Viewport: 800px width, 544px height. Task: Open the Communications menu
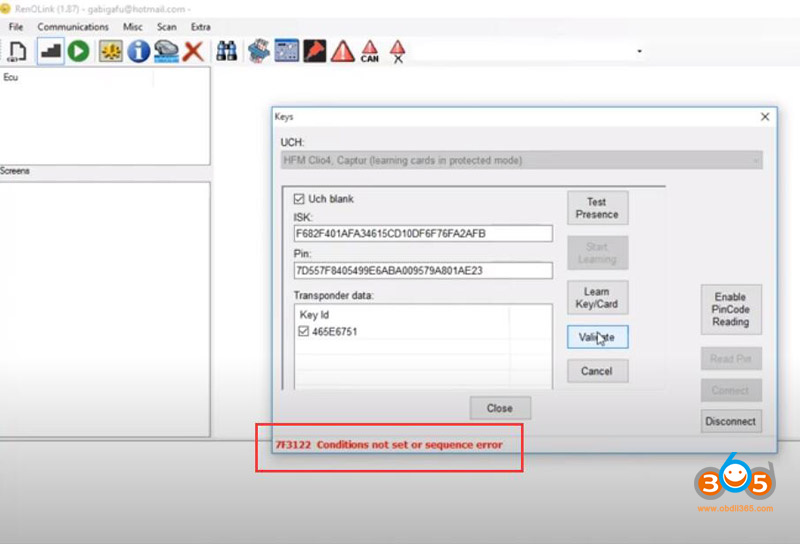click(x=73, y=27)
